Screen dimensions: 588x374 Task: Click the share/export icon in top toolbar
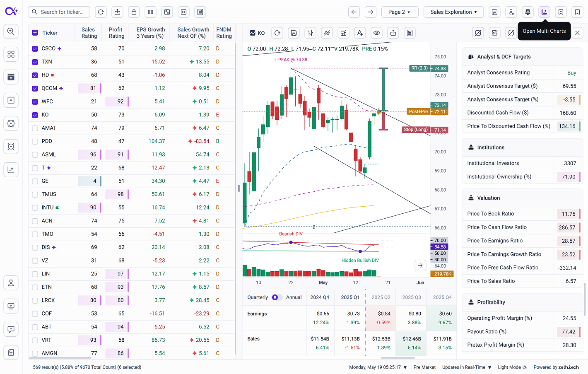coord(118,12)
